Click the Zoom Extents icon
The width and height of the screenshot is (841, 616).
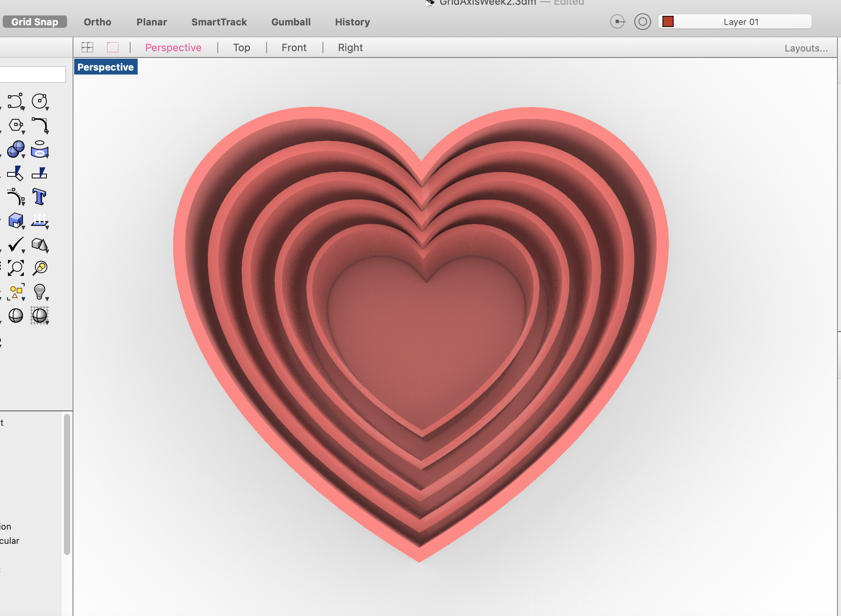click(x=15, y=268)
